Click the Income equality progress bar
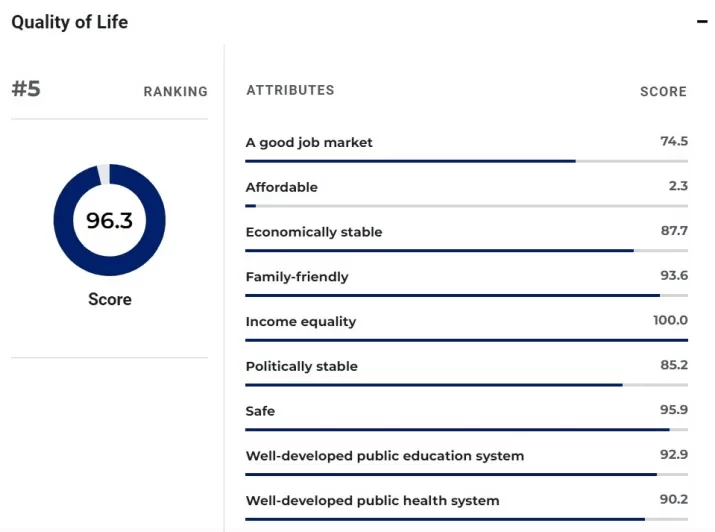715x532 pixels. tap(466, 340)
